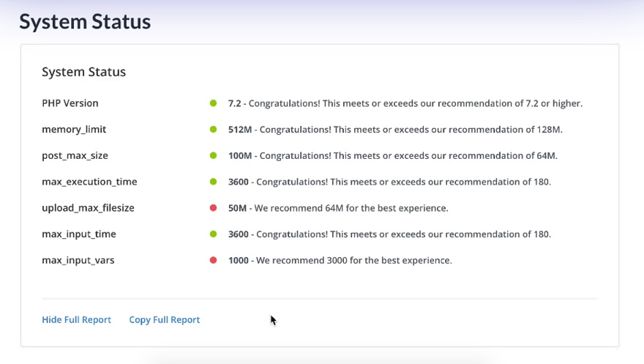Collapse the report with Hide Full Report
This screenshot has width=644, height=364.
77,320
